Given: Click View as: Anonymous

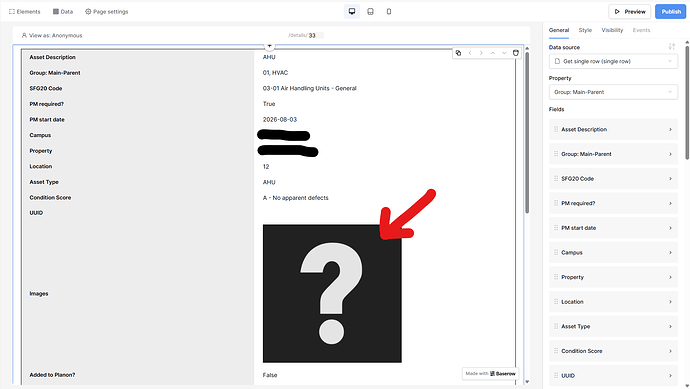Looking at the screenshot, I should pyautogui.click(x=52, y=35).
